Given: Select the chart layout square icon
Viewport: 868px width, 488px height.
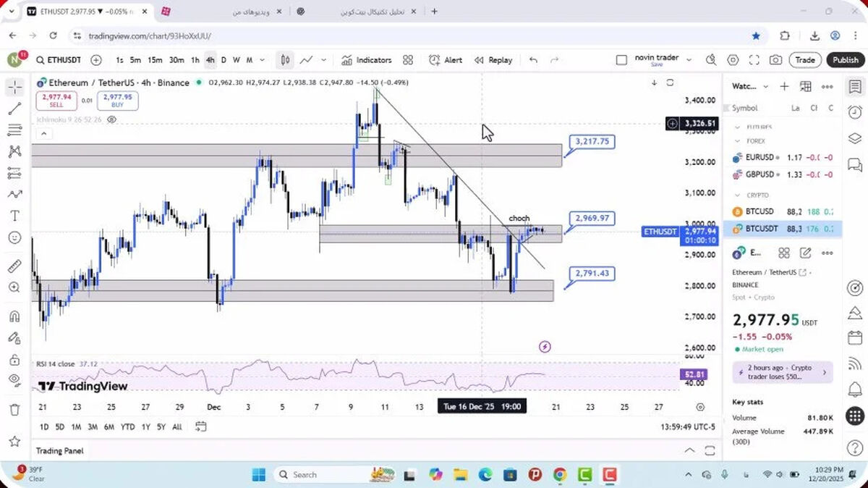Looking at the screenshot, I should (x=621, y=60).
